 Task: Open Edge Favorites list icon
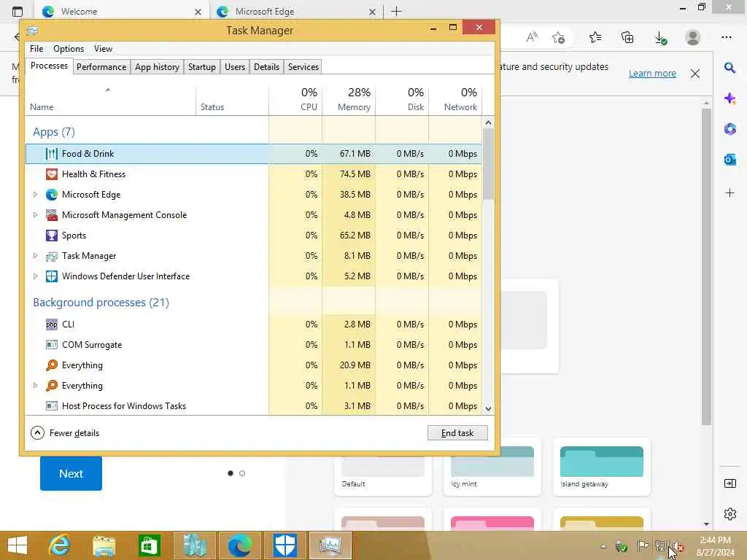595,37
